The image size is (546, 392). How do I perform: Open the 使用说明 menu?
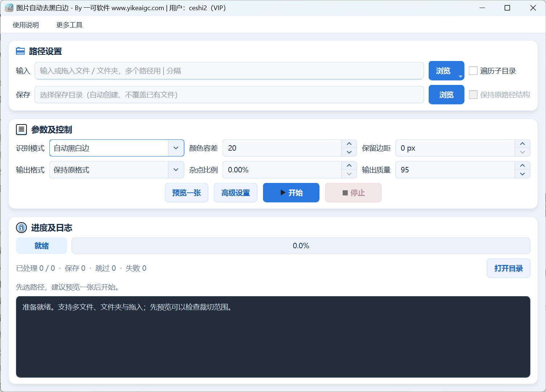pyautogui.click(x=26, y=25)
